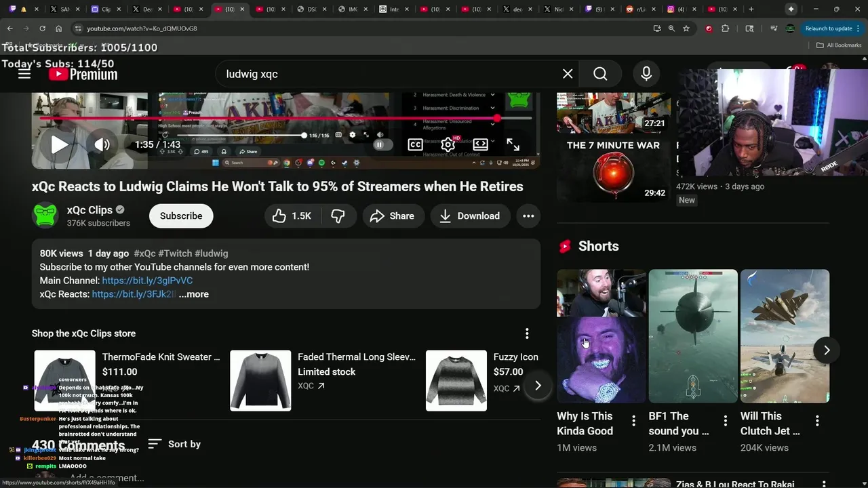Subscribe to xQc Clips
Viewport: 868px width, 488px height.
181,216
